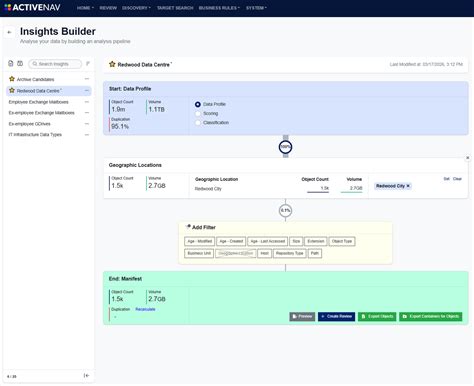Open options for the Redwood Data Centre row
The width and height of the screenshot is (474, 386).
(x=87, y=91)
